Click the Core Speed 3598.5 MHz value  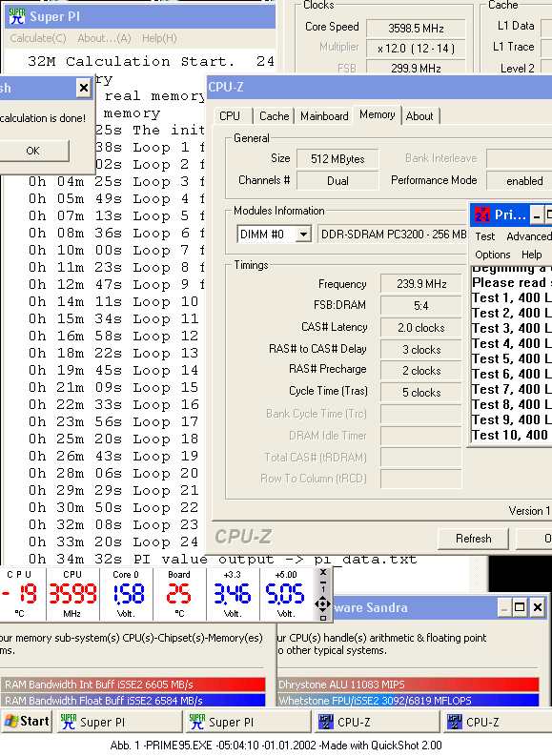416,29
